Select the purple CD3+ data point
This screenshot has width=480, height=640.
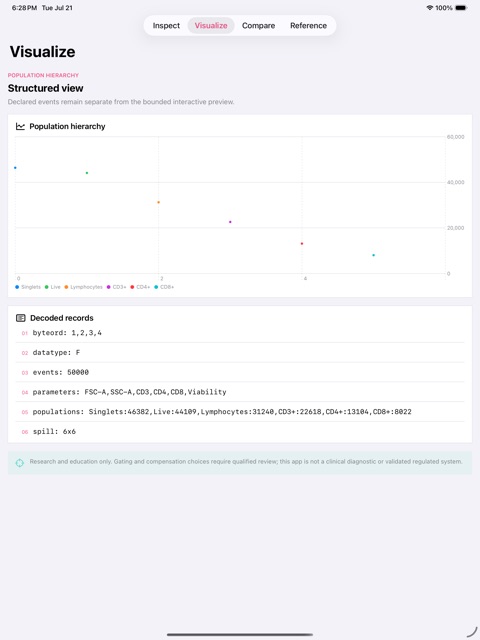tap(230, 222)
